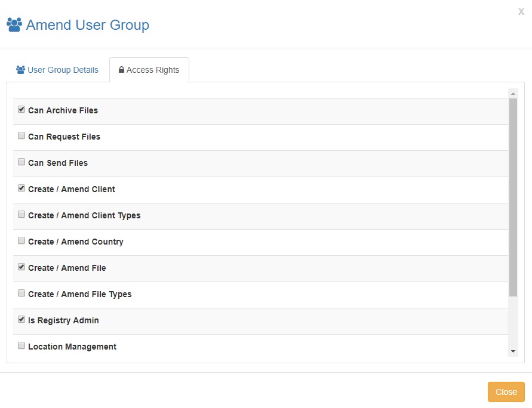Click the scrollbar up arrow

(x=513, y=93)
